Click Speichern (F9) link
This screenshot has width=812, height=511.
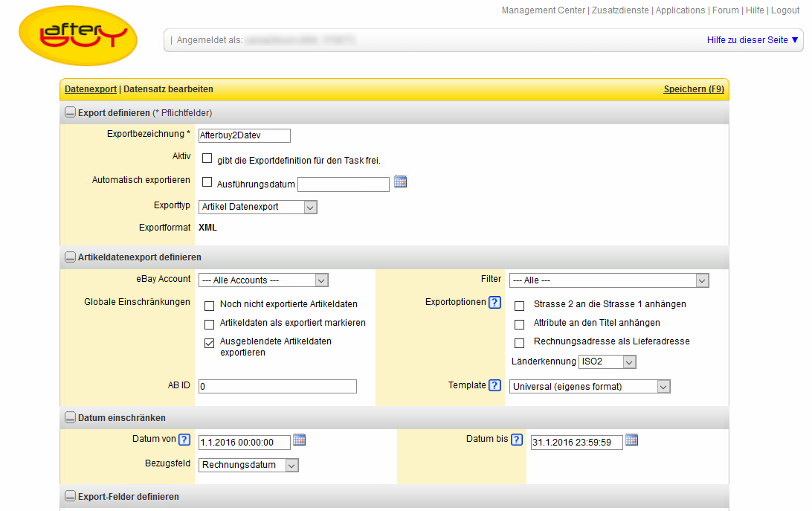pos(693,89)
